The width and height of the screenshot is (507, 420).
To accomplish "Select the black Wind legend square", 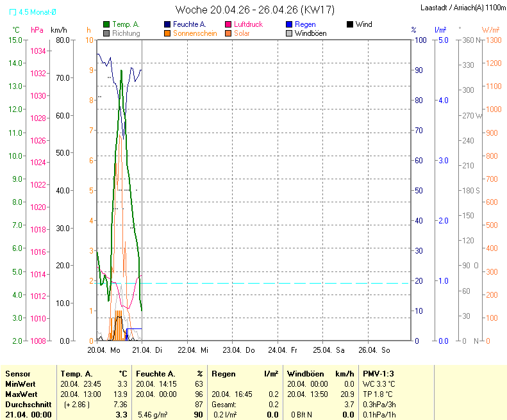I will 349,24.
